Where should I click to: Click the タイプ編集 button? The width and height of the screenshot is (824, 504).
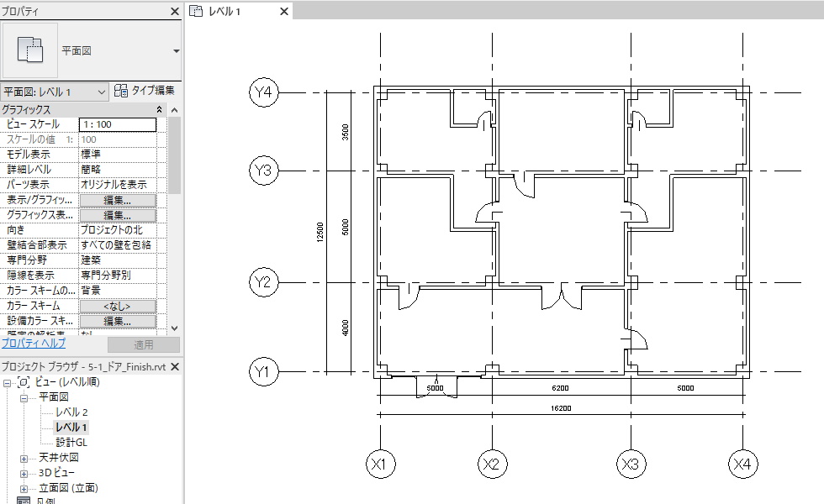(145, 91)
